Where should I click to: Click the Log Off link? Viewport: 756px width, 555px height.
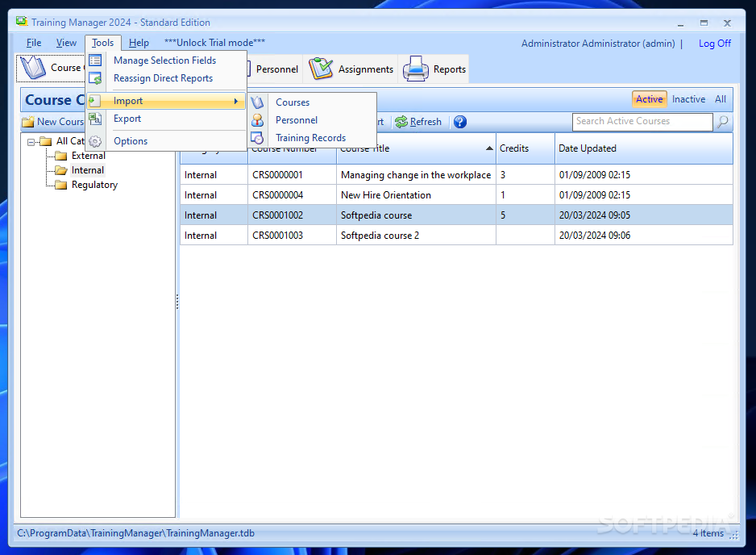[x=715, y=44]
